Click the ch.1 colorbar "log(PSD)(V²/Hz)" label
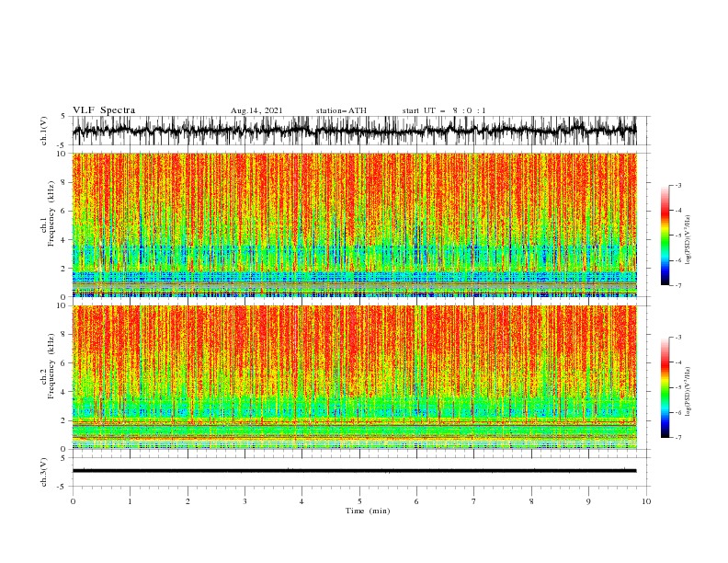This screenshot has height=563, width=728. [x=688, y=240]
